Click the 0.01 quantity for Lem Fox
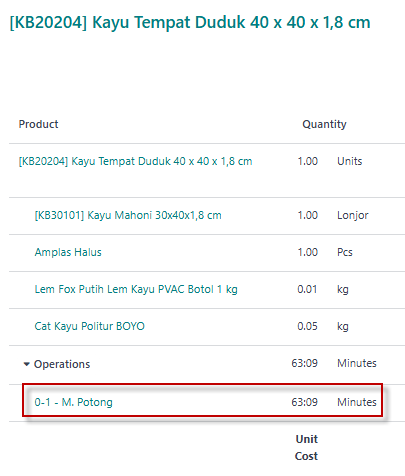The height and width of the screenshot is (476, 405). tap(307, 289)
